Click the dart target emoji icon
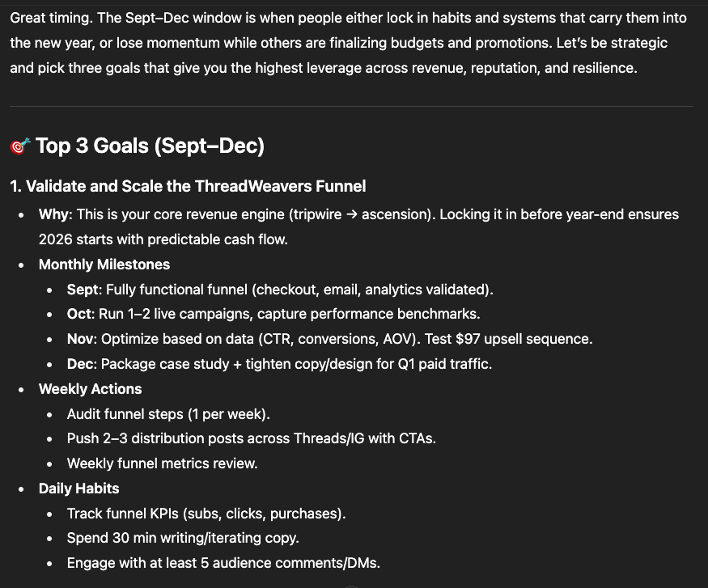The height and width of the screenshot is (588, 708). [x=20, y=146]
